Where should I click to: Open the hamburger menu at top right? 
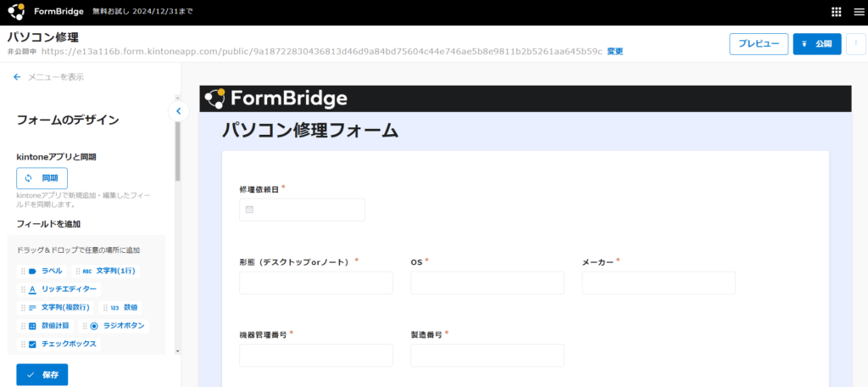click(x=856, y=12)
